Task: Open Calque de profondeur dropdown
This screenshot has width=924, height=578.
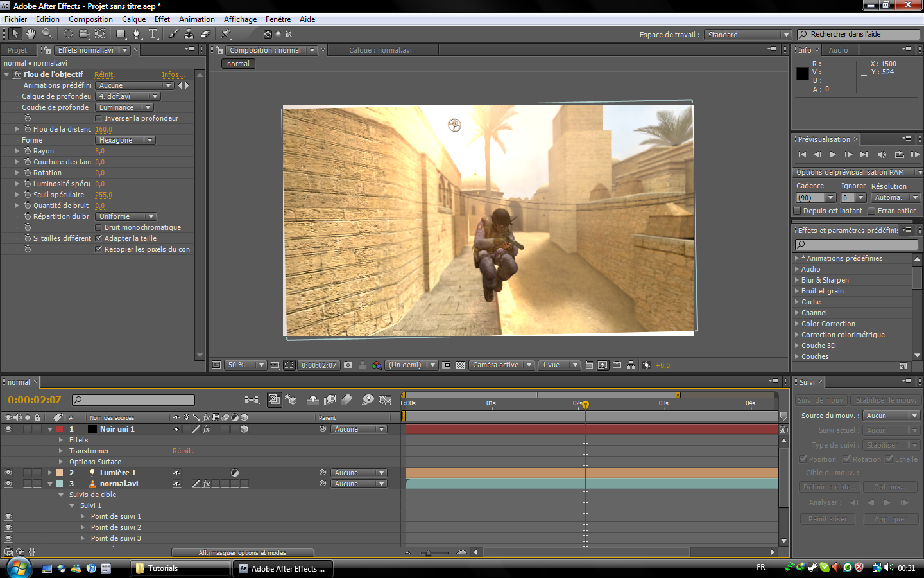Action: [x=128, y=96]
